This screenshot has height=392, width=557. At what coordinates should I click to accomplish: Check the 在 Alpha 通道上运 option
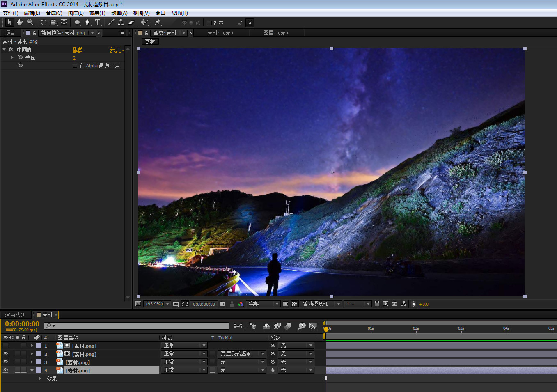(x=75, y=66)
